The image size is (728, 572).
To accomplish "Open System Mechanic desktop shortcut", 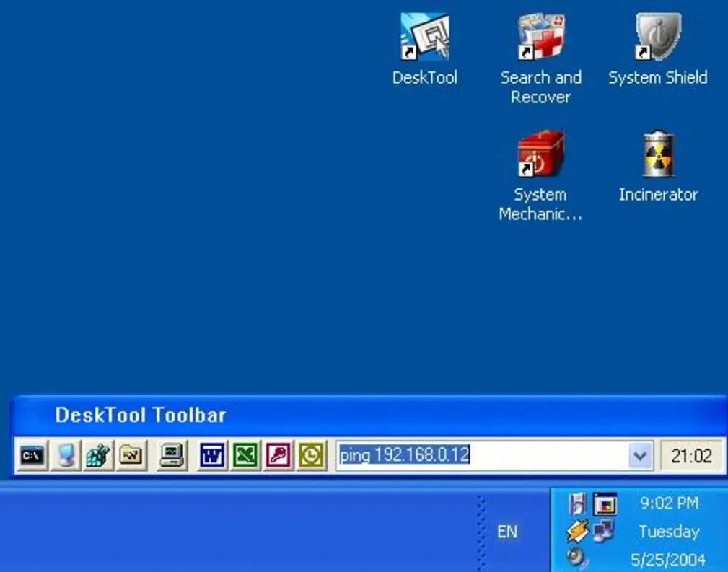I will coord(540,154).
